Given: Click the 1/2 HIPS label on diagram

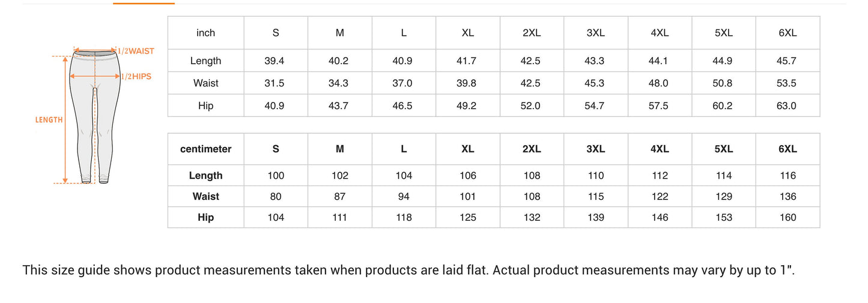Looking at the screenshot, I should (136, 77).
